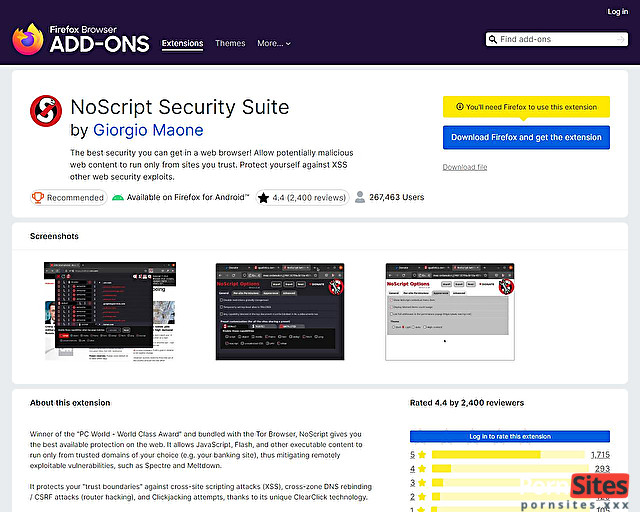Click the Log in link

coord(618,12)
